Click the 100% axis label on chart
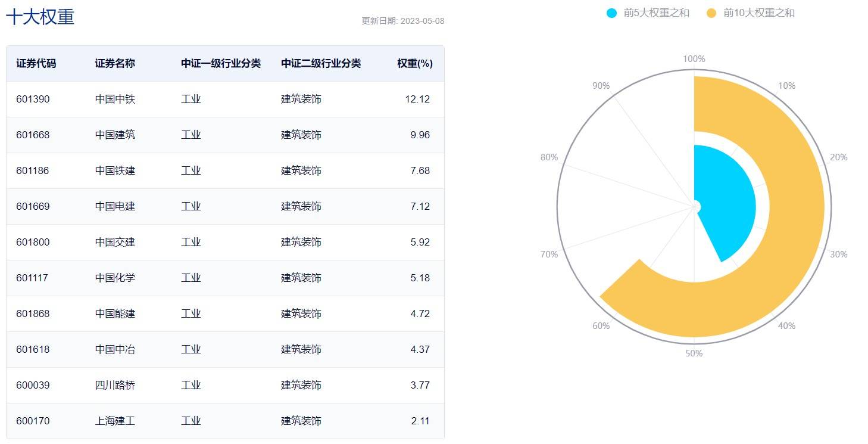 coord(694,59)
